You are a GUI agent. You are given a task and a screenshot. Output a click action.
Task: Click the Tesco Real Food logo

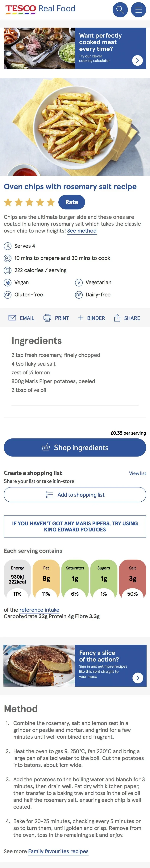click(x=40, y=9)
